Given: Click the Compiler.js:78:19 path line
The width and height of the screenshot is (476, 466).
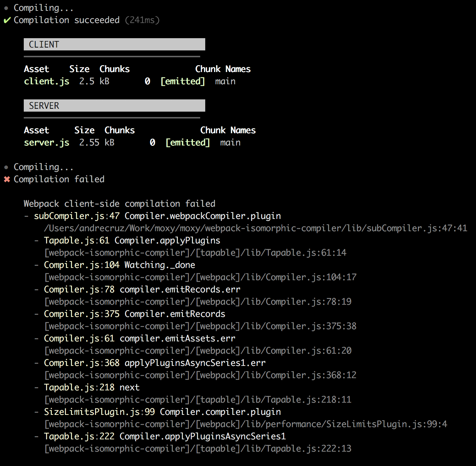Looking at the screenshot, I should pos(198,302).
